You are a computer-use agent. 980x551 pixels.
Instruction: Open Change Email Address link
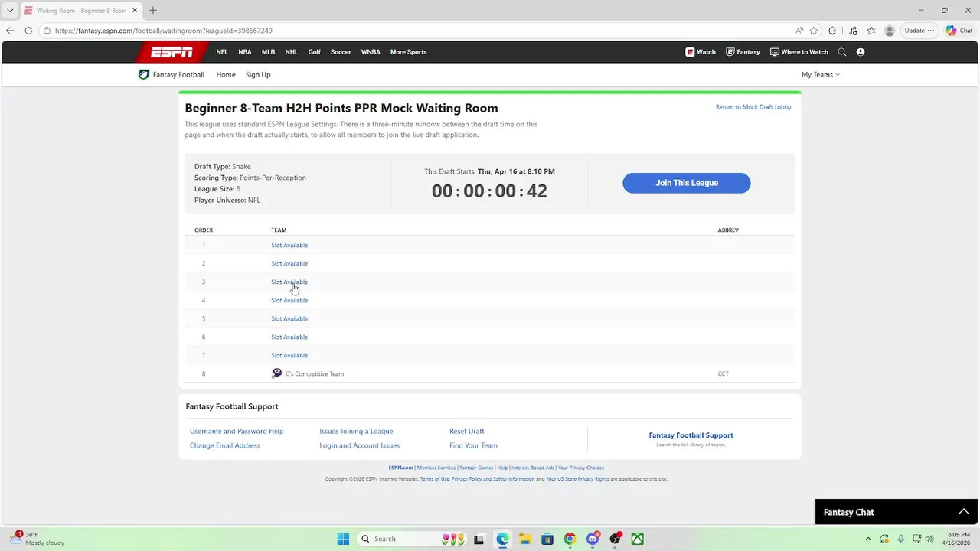click(x=225, y=445)
